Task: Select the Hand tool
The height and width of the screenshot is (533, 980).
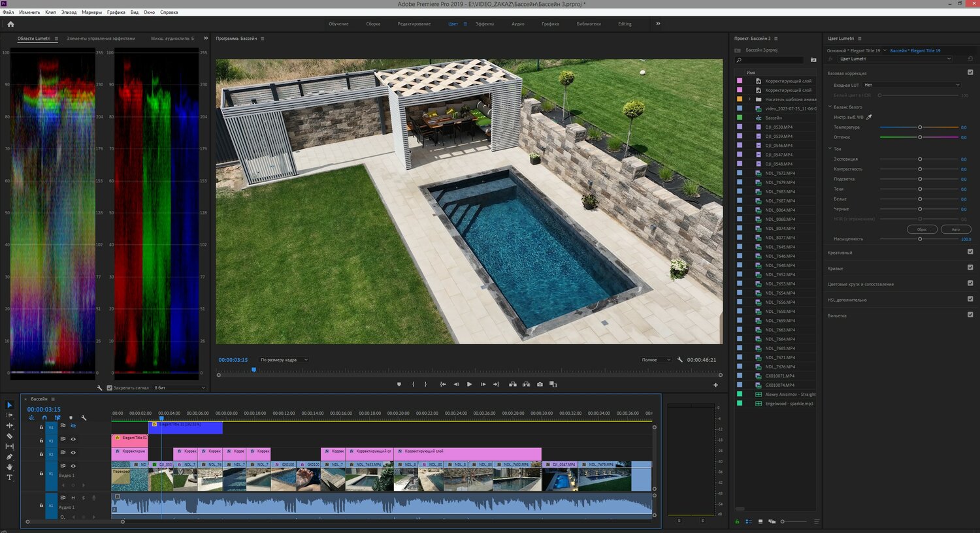Action: (x=9, y=467)
